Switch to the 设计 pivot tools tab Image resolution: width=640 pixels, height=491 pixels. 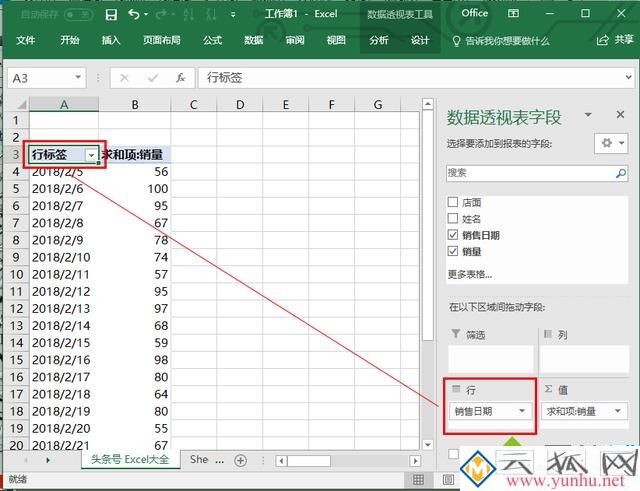point(420,40)
